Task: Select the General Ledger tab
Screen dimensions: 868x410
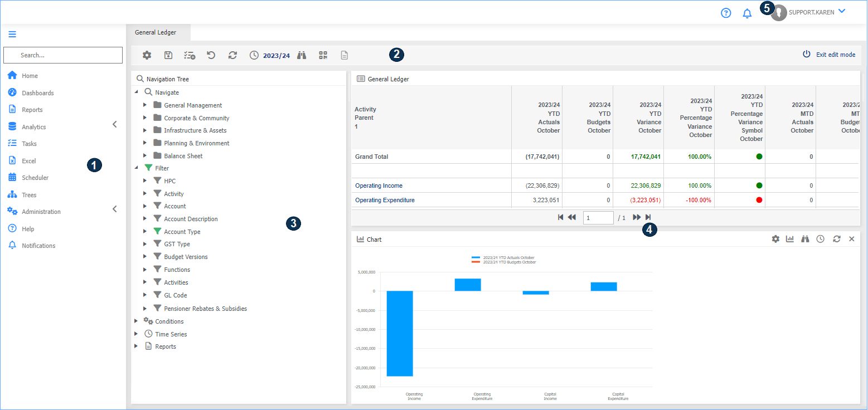Action: [156, 32]
